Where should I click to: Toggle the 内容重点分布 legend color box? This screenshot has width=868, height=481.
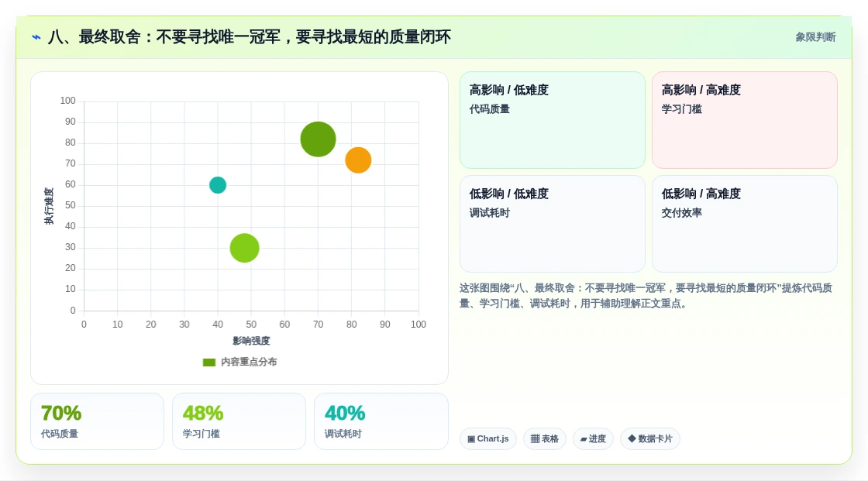[209, 362]
